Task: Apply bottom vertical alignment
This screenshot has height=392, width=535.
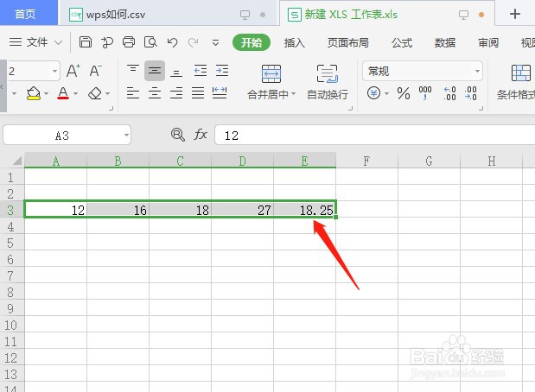Action: [x=176, y=71]
